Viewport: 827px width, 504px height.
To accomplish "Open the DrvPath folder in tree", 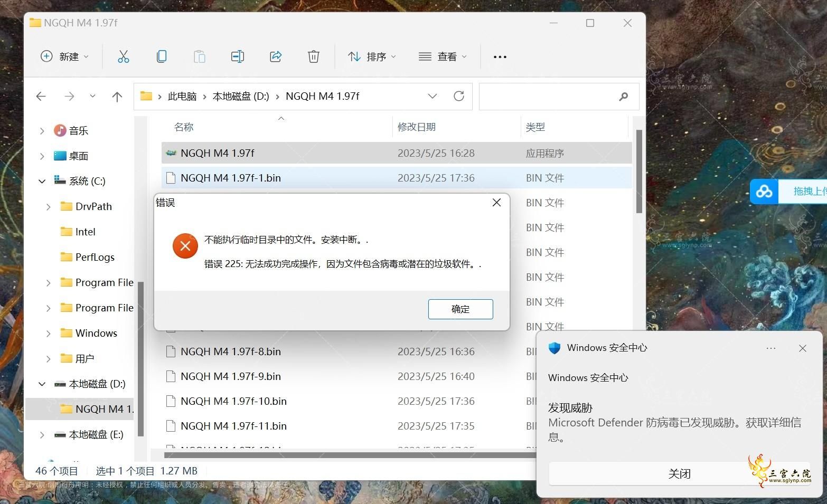I will (87, 206).
